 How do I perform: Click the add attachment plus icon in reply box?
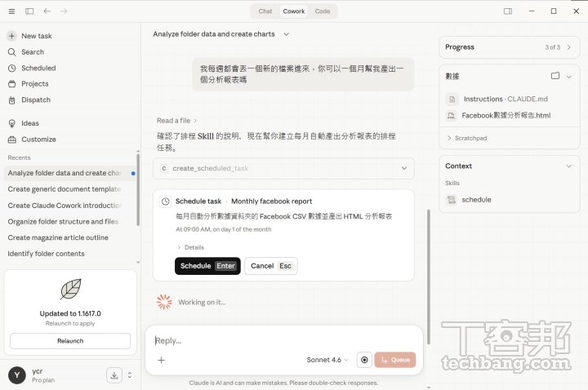[161, 360]
